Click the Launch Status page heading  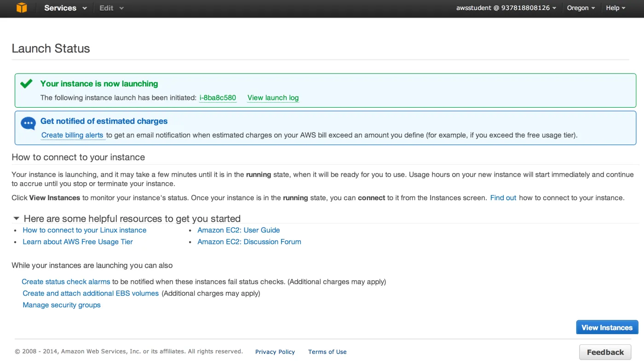51,48
